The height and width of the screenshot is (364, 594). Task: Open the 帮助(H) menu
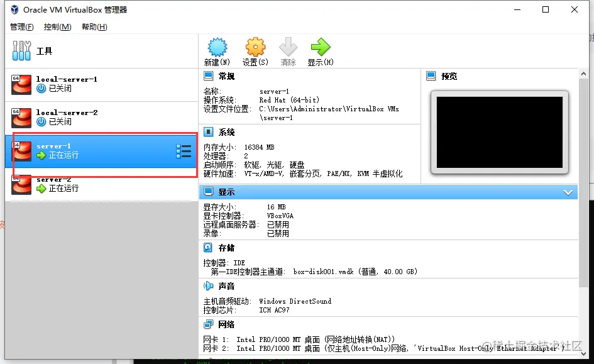click(94, 27)
